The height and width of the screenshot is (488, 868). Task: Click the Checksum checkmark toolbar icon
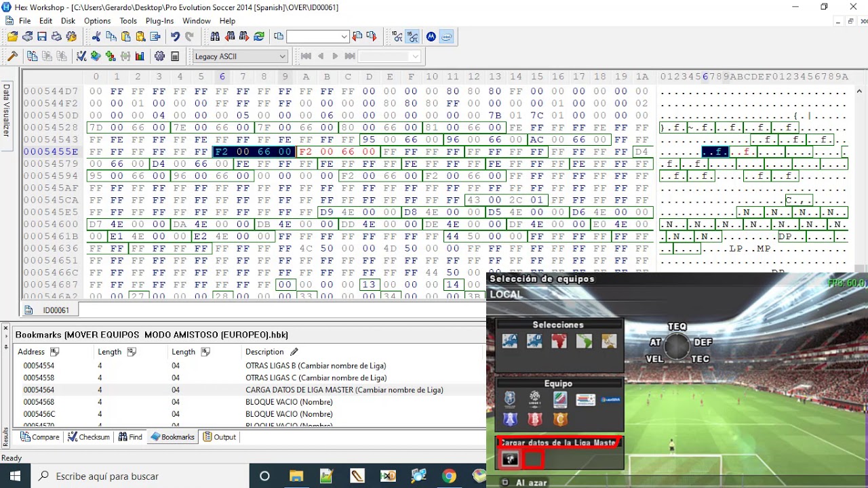pyautogui.click(x=81, y=56)
